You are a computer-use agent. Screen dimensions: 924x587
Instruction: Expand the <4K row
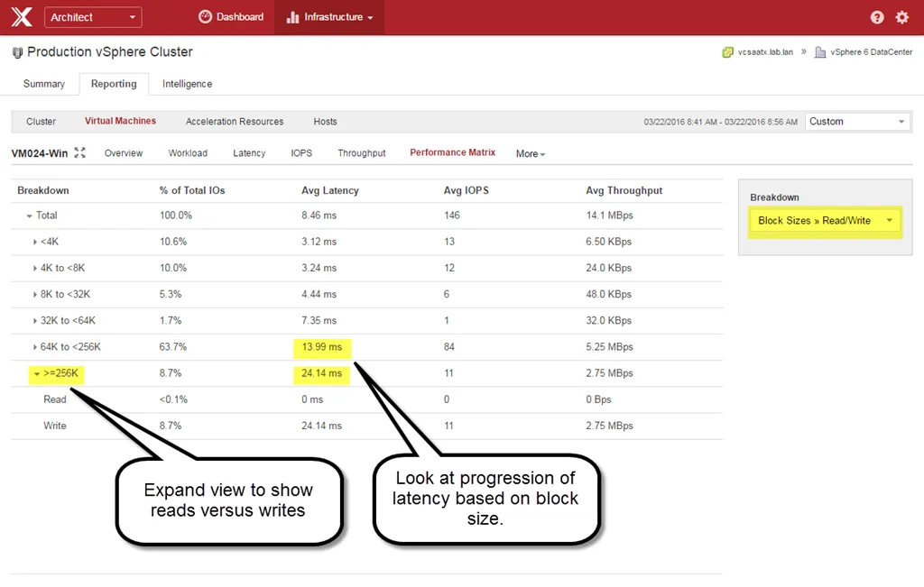coord(35,242)
